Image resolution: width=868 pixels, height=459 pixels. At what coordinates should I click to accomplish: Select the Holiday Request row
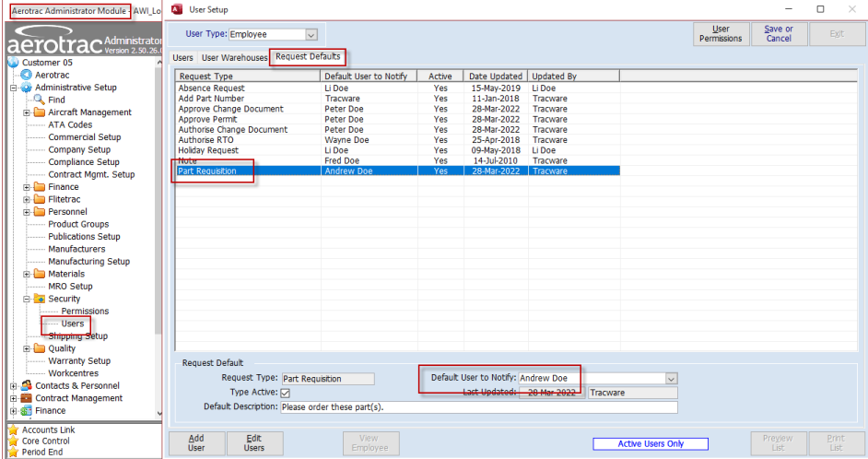[397, 150]
